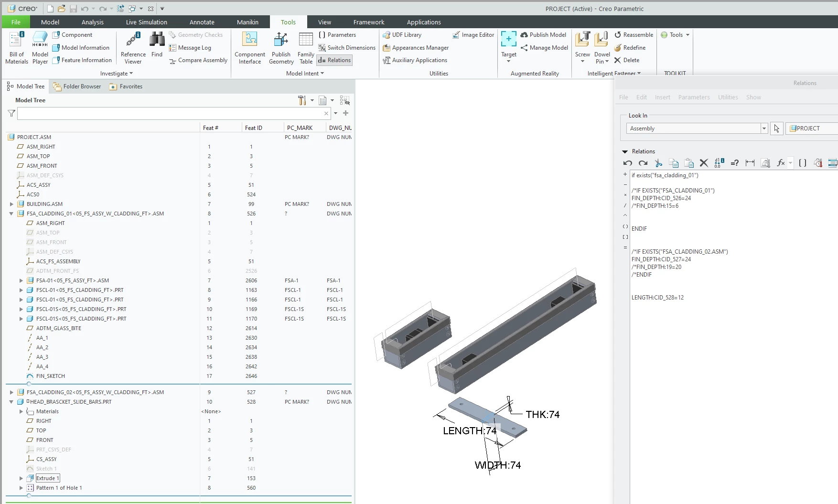Open the Favorites tab

pos(126,86)
